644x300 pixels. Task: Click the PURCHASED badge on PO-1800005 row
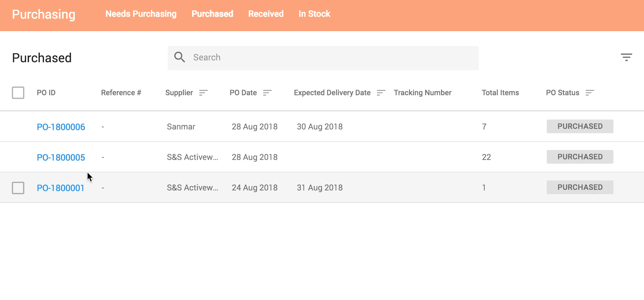579,157
